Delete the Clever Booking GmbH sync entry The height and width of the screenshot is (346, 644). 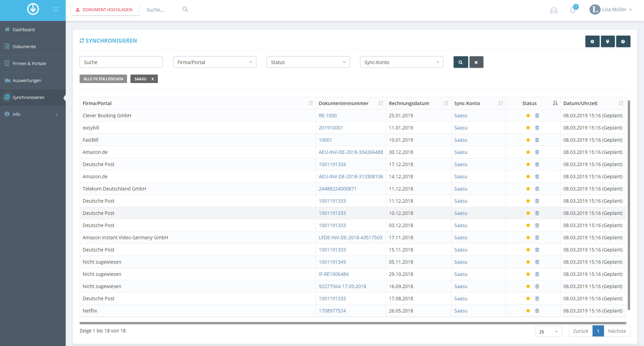point(537,116)
